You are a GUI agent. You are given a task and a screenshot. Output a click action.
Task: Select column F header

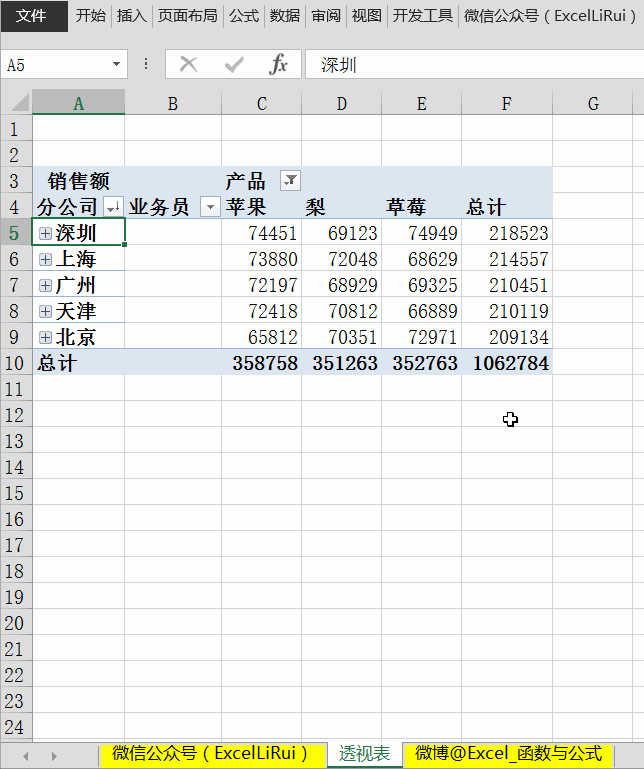pos(507,103)
